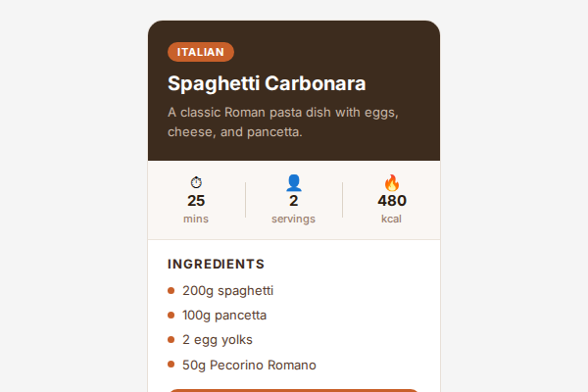Click the 2 servings count number
This screenshot has width=588, height=392.
click(x=294, y=201)
